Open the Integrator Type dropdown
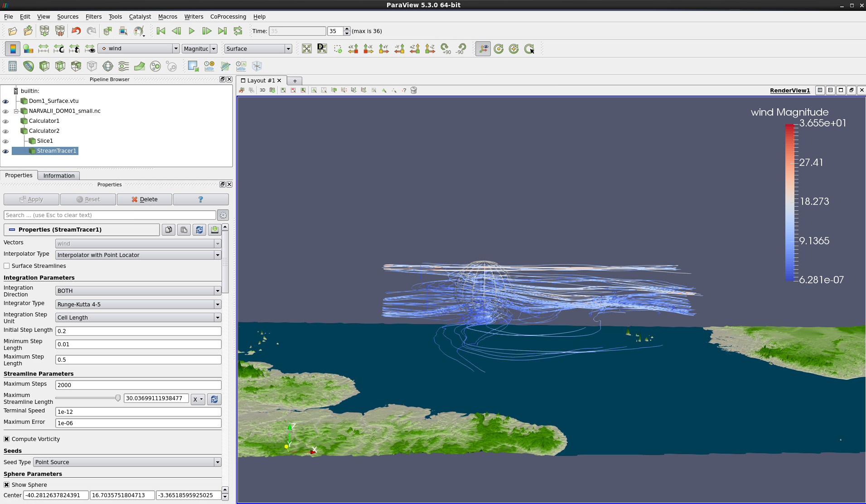Viewport: 866px width, 504px height. pos(138,305)
